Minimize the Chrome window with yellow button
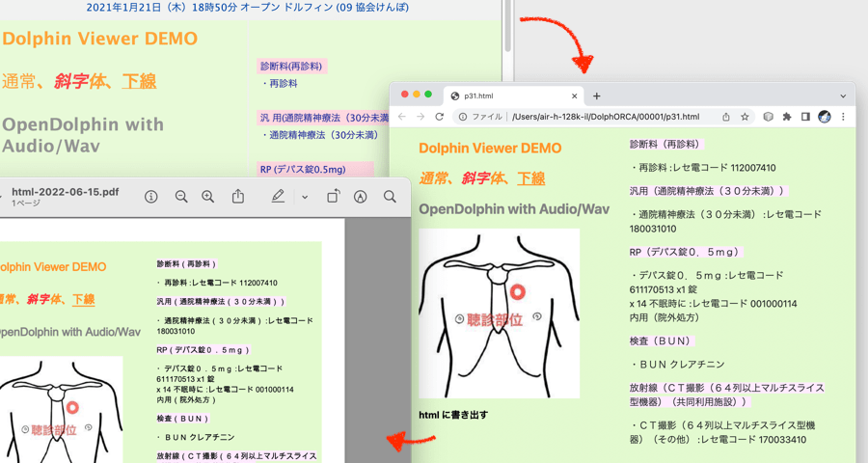The height and width of the screenshot is (463, 868). click(417, 95)
